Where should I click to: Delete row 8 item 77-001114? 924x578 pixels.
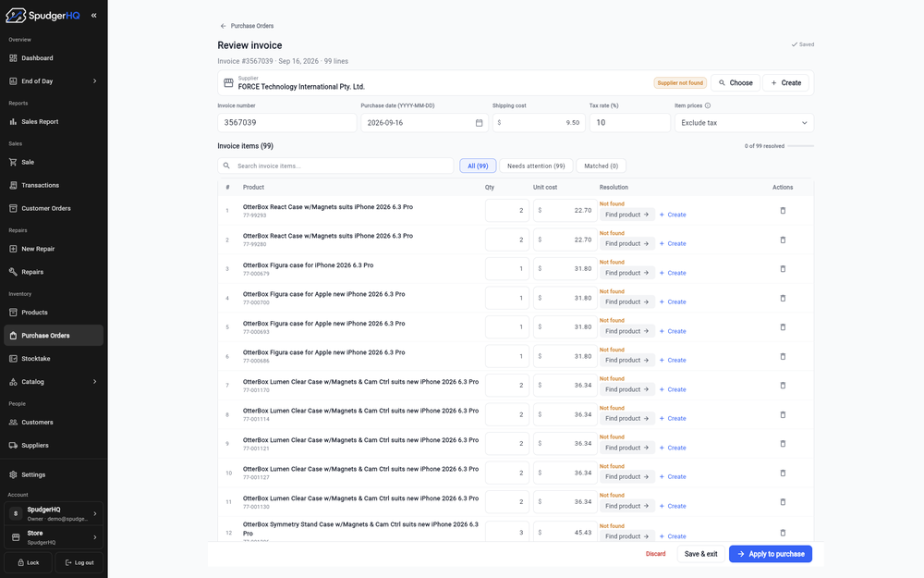pyautogui.click(x=783, y=415)
